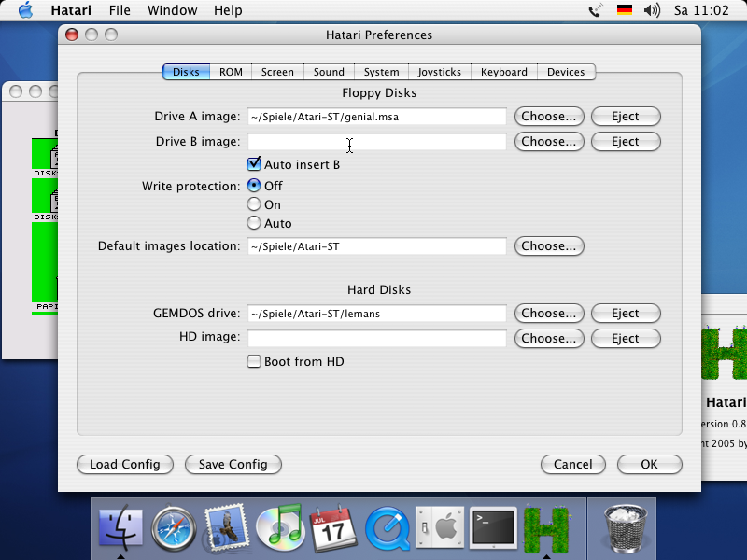Open Terminal from the Dock
747x560 pixels.
(x=492, y=528)
